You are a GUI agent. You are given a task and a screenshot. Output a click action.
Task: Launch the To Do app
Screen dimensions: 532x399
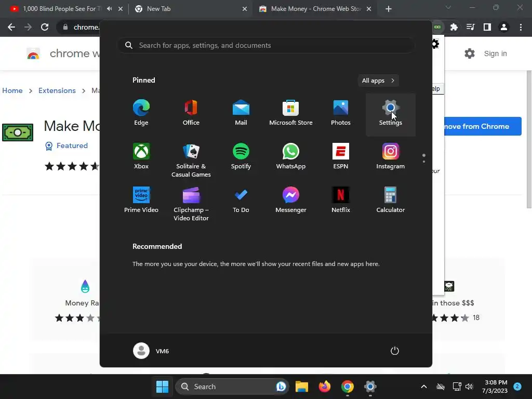(241, 200)
